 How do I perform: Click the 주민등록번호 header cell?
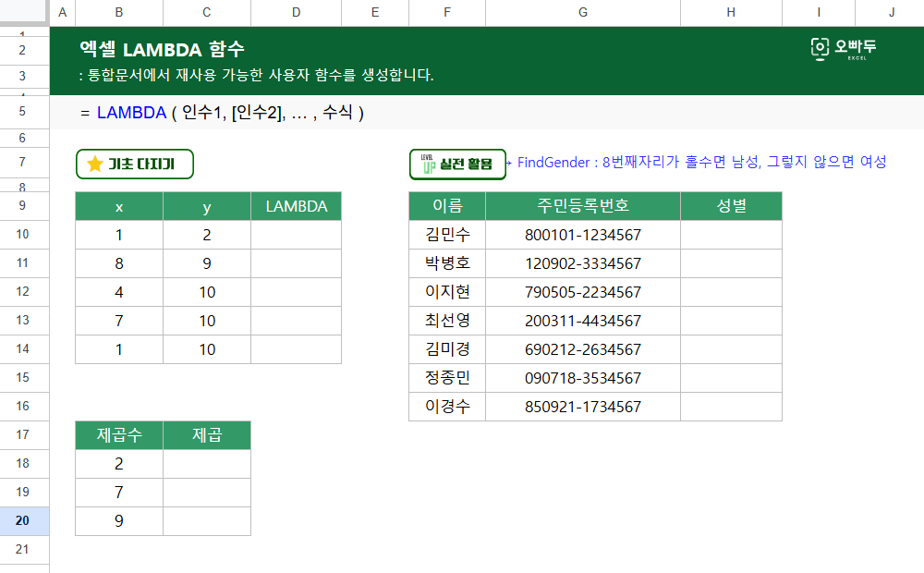click(583, 206)
